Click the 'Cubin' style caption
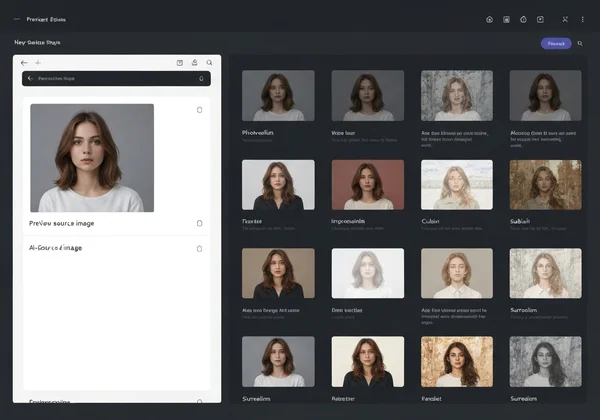Image resolution: width=600 pixels, height=420 pixels. (x=430, y=221)
